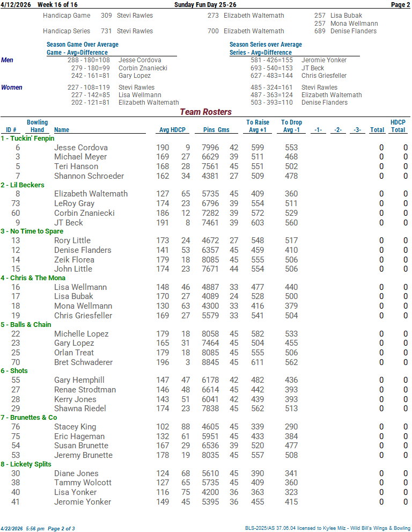Click the roster name Rory Little
Image resolution: width=412 pixels, height=532 pixels.
point(72,241)
